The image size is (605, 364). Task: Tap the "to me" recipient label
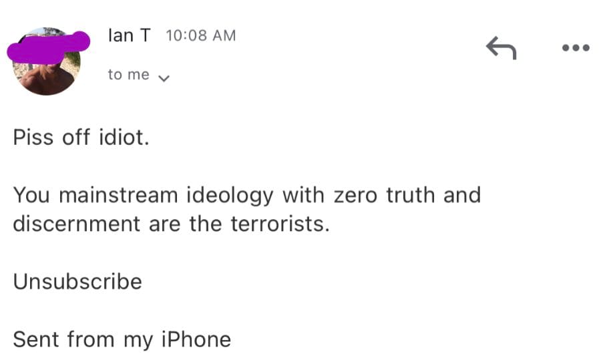128,75
